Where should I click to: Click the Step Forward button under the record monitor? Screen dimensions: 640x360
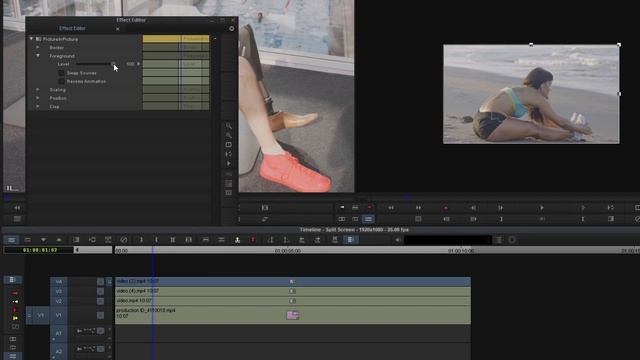500,208
